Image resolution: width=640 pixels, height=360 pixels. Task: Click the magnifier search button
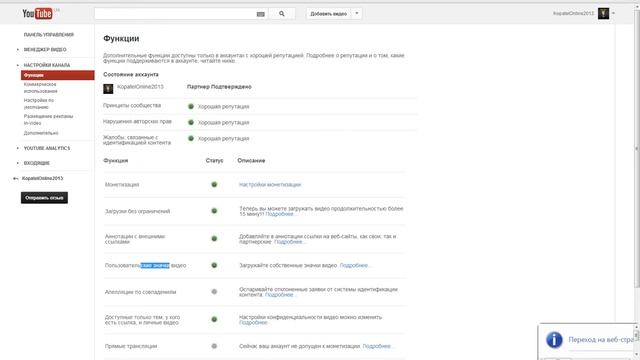click(x=282, y=13)
